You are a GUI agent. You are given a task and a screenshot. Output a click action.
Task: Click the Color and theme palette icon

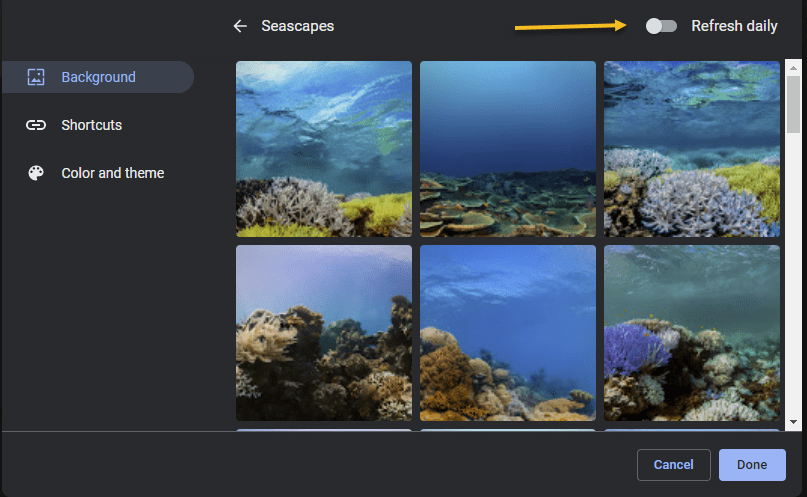(36, 173)
